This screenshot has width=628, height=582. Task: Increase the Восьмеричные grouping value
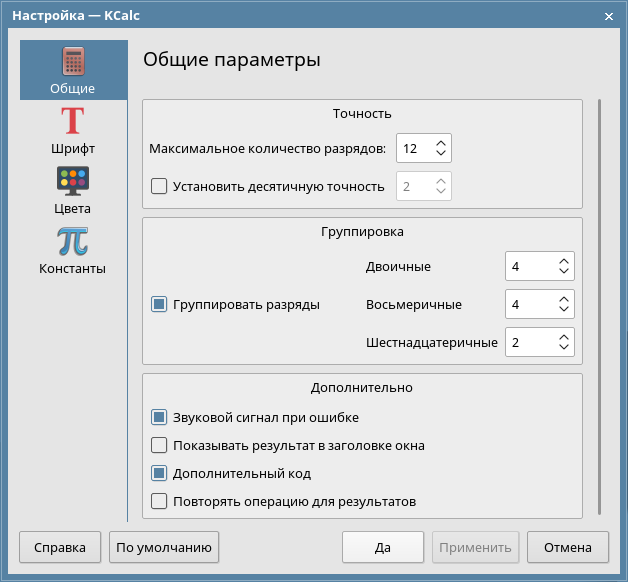(563, 298)
